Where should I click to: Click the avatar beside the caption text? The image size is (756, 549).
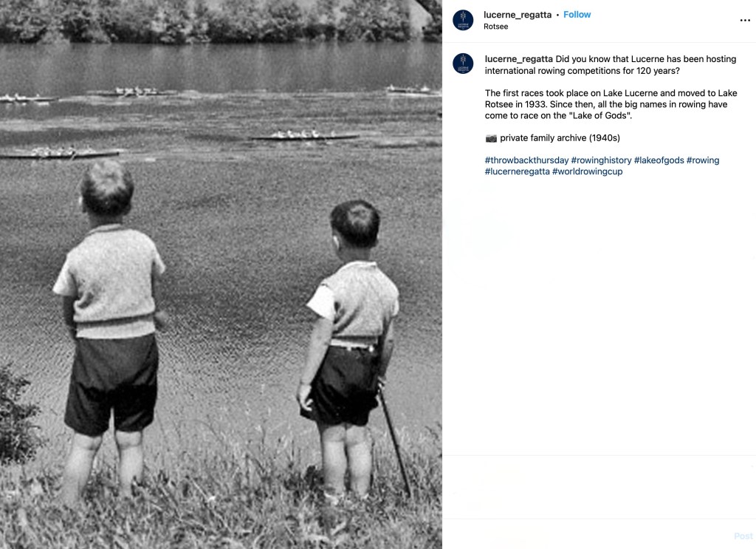(x=463, y=64)
